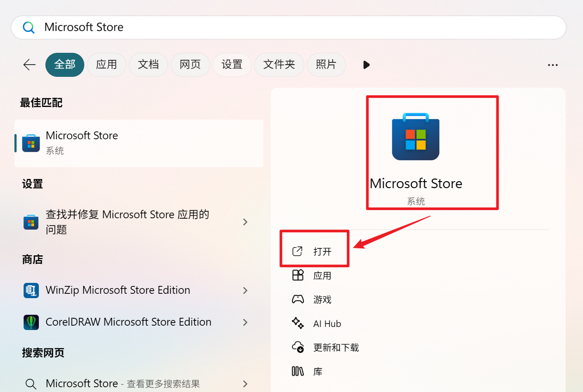This screenshot has height=392, width=583.
Task: Click the troubleshoot Microsoft Store settings icon
Action: (x=31, y=222)
